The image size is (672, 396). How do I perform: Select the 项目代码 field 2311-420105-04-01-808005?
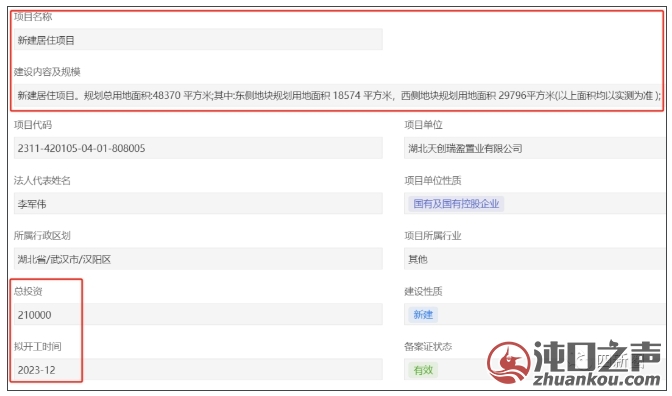[198, 148]
